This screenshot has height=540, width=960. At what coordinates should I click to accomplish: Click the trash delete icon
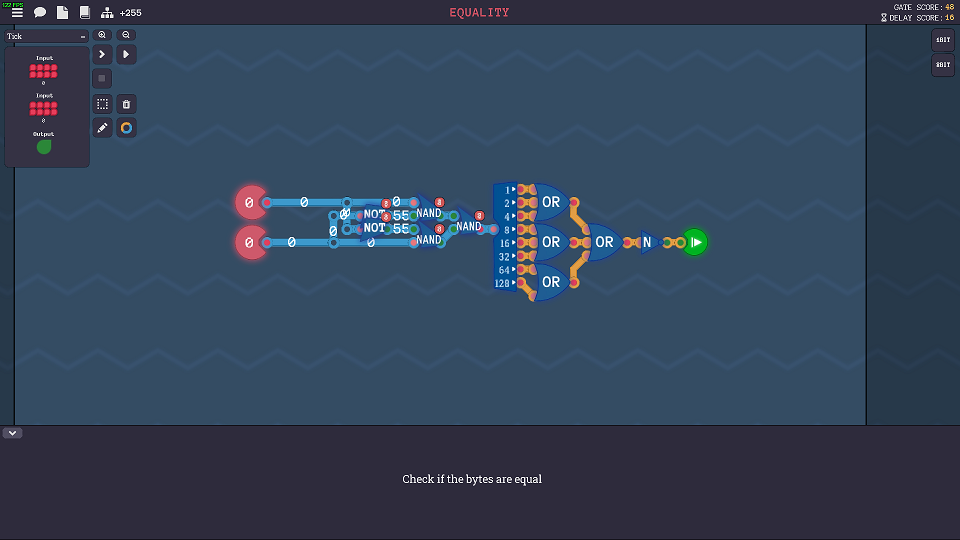tap(126, 104)
